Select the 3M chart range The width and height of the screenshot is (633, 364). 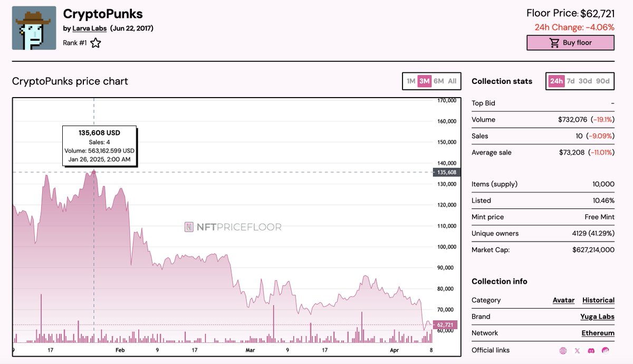(424, 81)
